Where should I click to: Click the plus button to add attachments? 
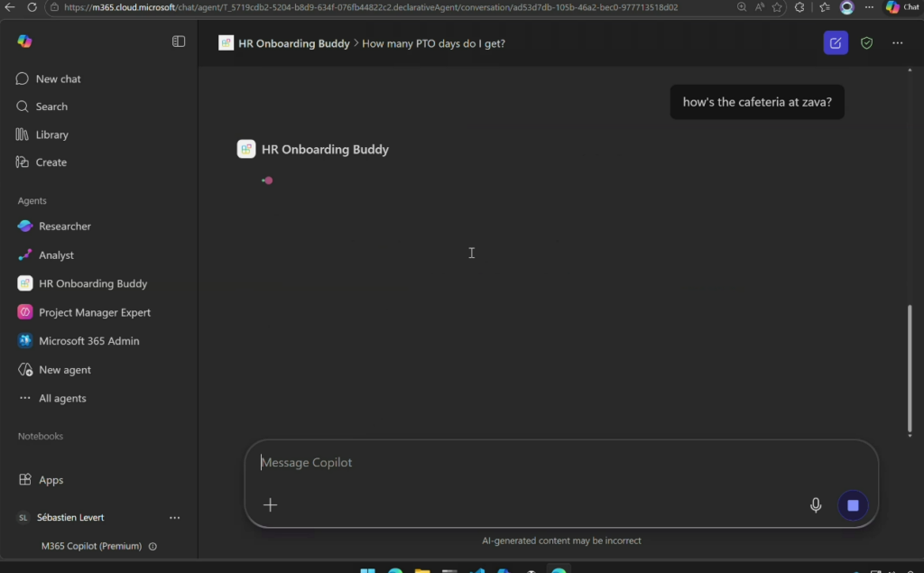coord(270,505)
